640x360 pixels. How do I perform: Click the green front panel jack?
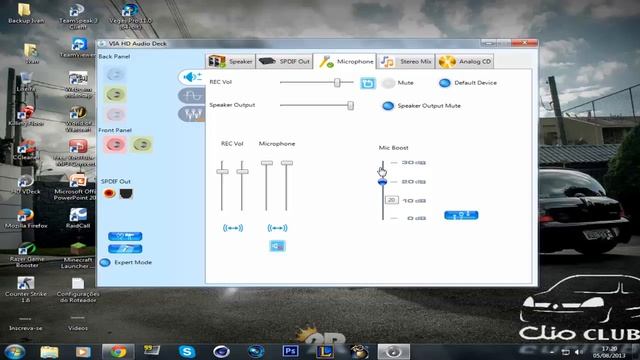142,144
